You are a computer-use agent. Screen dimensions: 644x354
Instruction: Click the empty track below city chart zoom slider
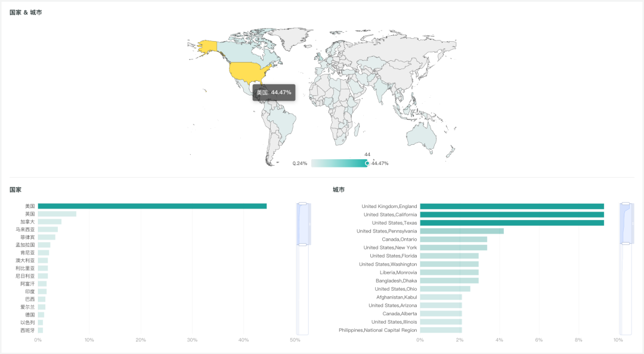(x=626, y=292)
